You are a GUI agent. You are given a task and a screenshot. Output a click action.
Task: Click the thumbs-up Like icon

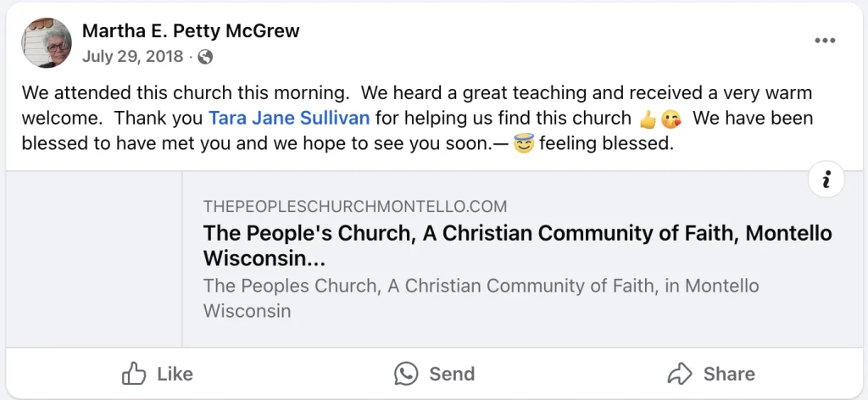point(134,374)
